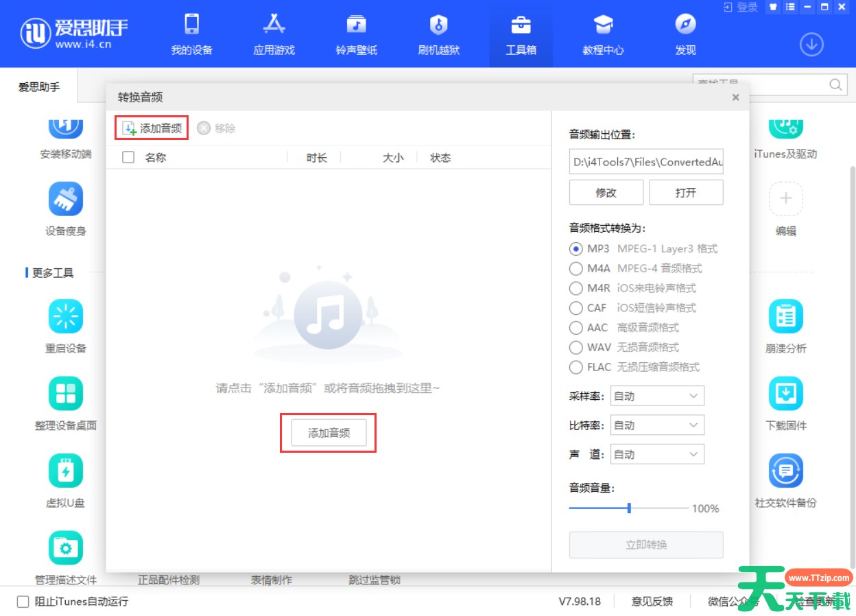Click the 设备瘦身 broom icon
The height and width of the screenshot is (616, 856).
tap(66, 199)
